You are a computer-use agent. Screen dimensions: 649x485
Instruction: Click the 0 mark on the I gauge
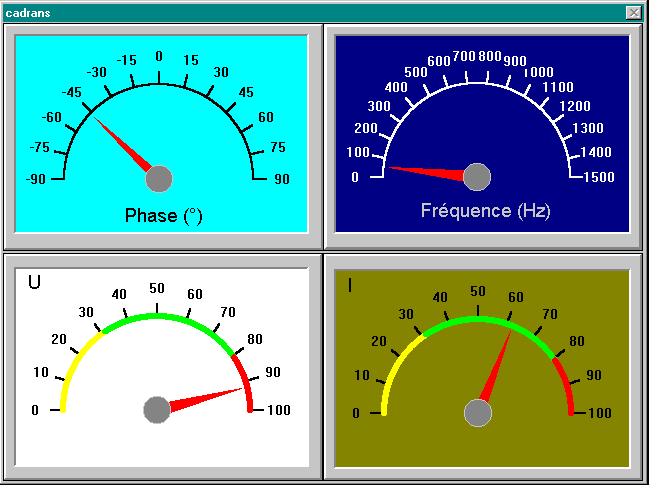click(356, 413)
